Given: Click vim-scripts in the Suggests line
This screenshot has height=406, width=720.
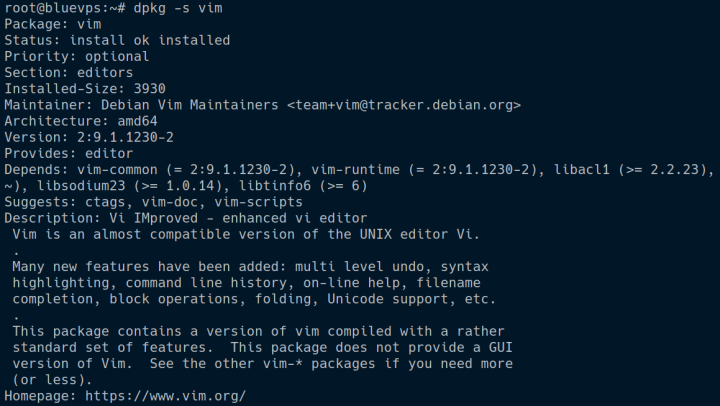Looking at the screenshot, I should tap(259, 202).
